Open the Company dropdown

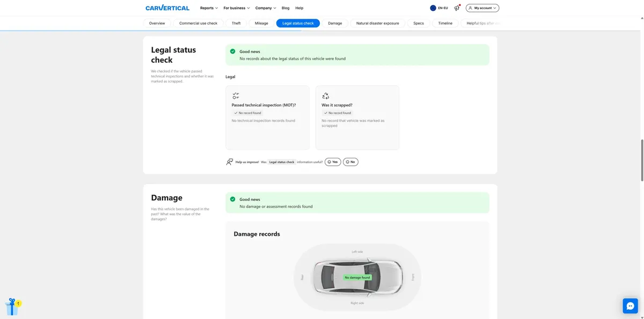click(x=266, y=8)
